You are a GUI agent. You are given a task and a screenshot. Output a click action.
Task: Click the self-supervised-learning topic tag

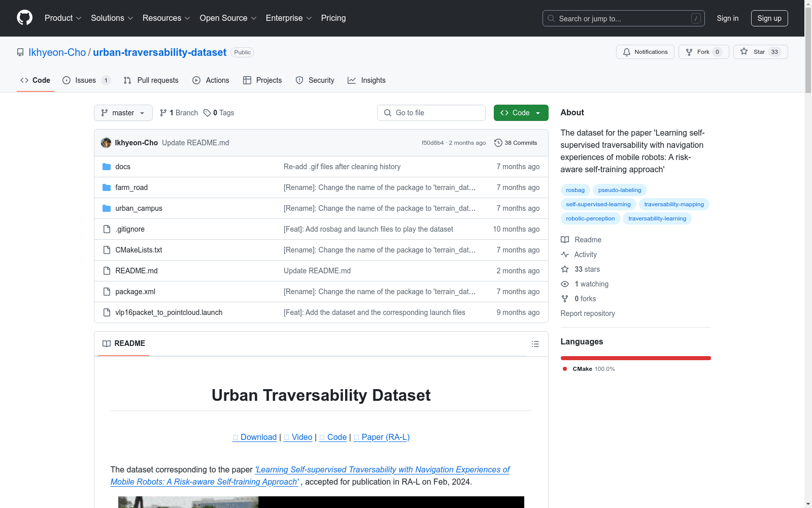click(598, 204)
